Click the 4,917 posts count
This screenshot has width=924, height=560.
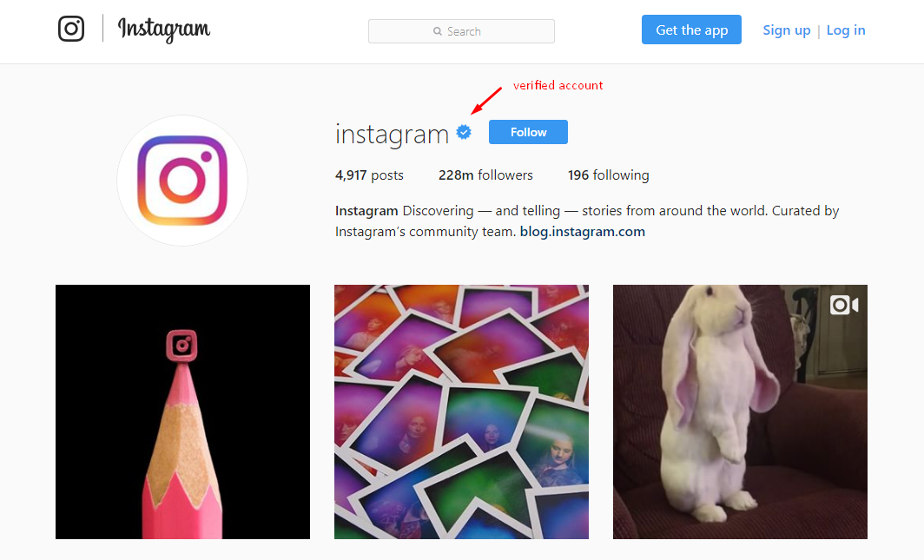click(369, 175)
